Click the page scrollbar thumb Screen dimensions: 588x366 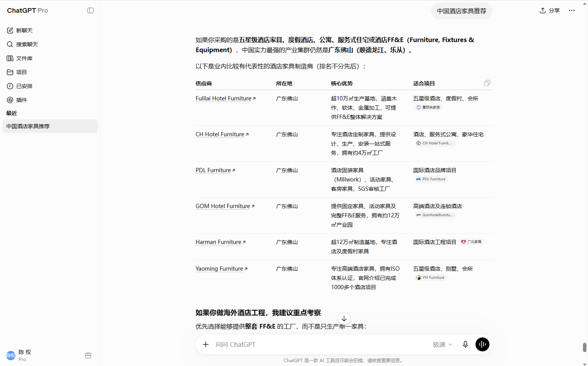click(585, 347)
